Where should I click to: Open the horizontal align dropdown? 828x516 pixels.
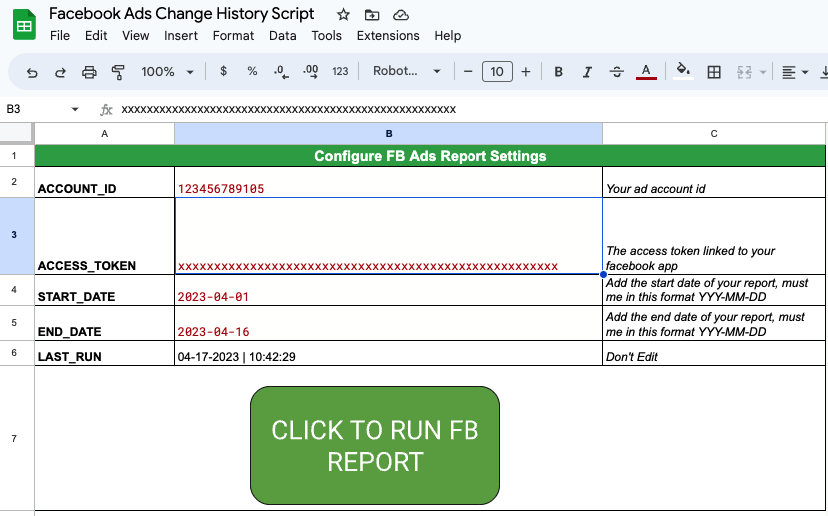click(x=795, y=72)
